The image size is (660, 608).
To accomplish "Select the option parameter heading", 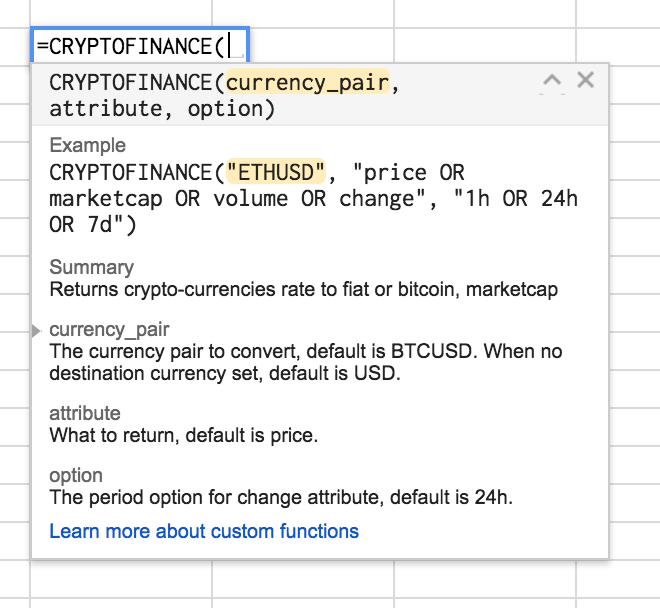I will (76, 475).
